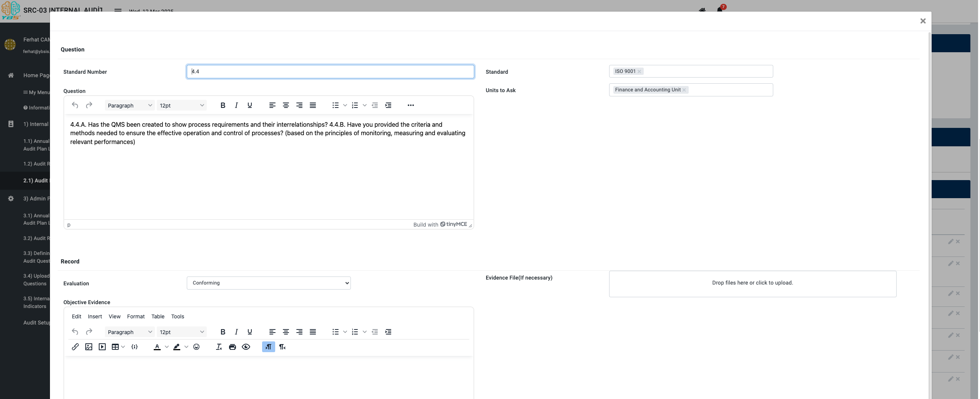Click the clear formatting icon

(219, 347)
